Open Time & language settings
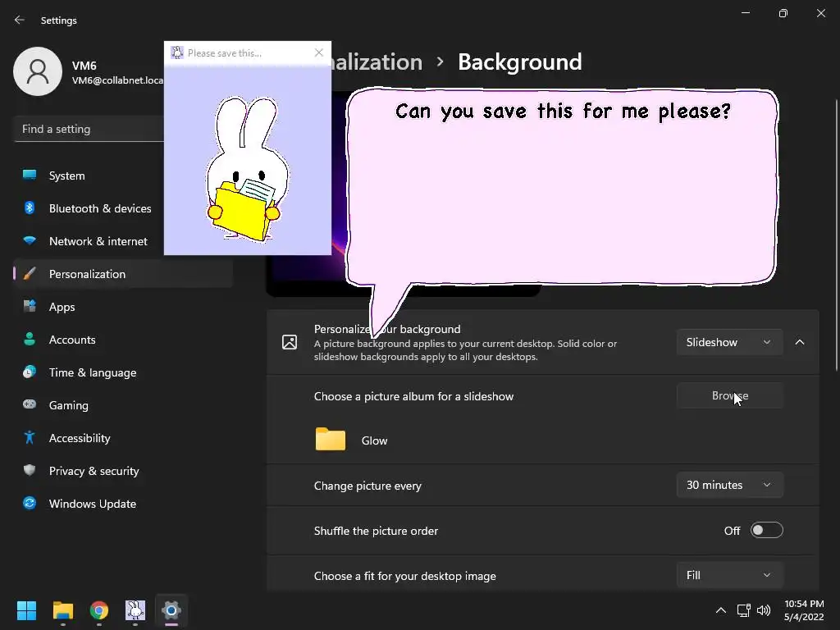840x630 pixels. point(123,372)
